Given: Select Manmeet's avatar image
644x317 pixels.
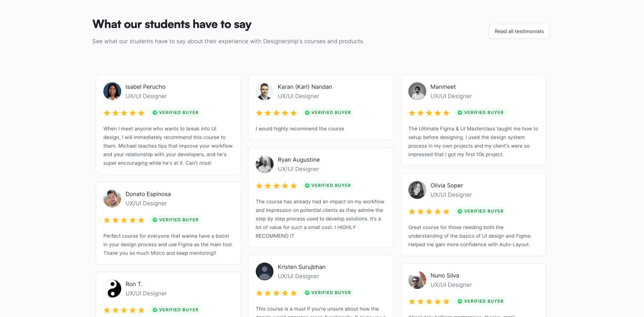Looking at the screenshot, I should pos(417,91).
